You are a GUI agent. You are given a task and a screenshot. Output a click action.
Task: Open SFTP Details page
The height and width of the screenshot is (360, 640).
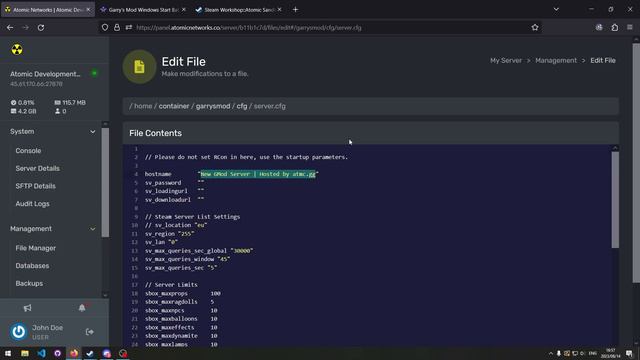point(36,186)
